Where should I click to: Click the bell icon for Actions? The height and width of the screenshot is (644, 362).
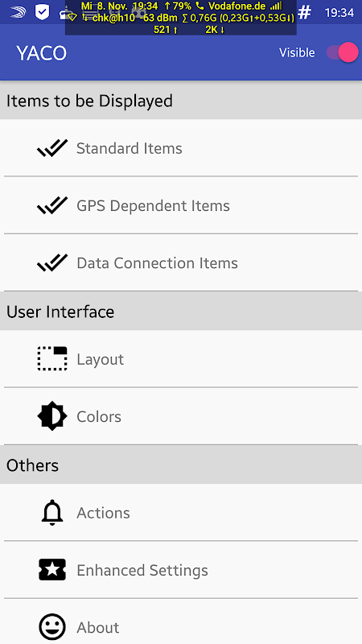click(x=52, y=513)
